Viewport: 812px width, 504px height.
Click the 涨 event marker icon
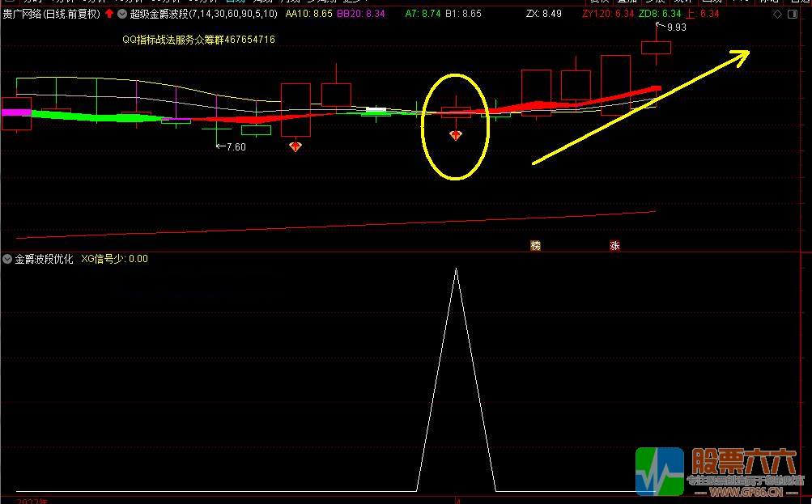614,245
